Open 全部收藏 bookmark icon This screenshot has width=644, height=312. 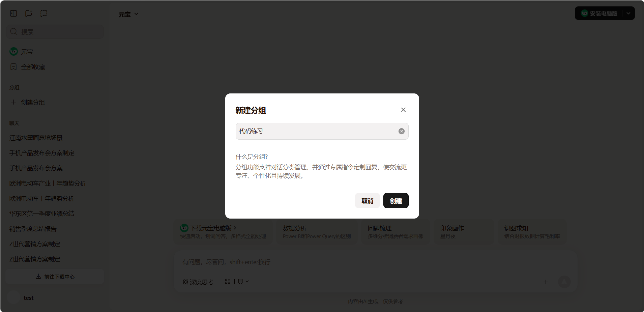pos(13,67)
